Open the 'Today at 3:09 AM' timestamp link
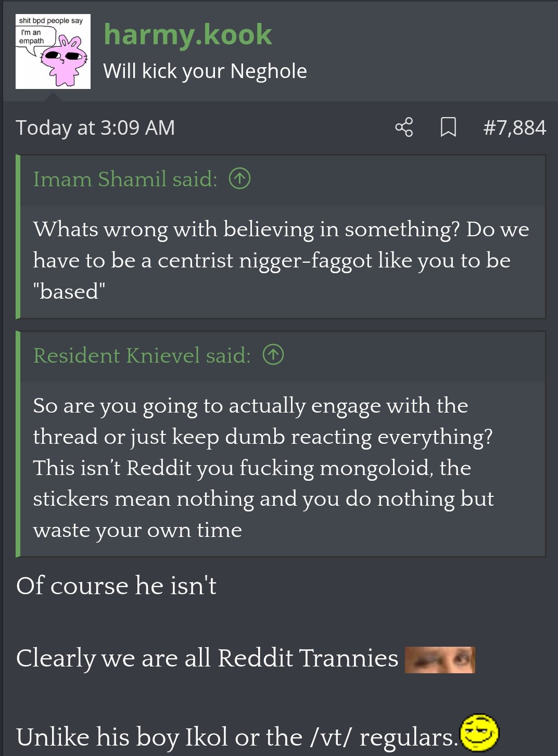The height and width of the screenshot is (756, 558). pos(95,127)
